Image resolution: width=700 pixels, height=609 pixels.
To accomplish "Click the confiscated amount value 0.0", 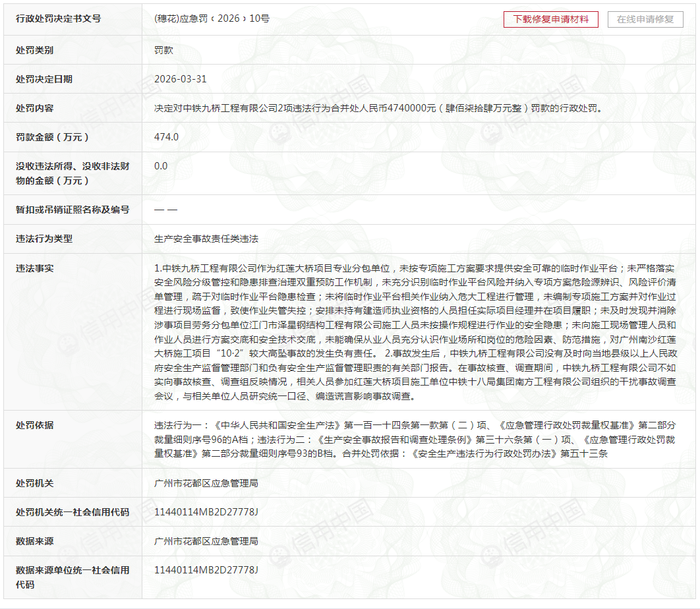I will click(x=161, y=166).
